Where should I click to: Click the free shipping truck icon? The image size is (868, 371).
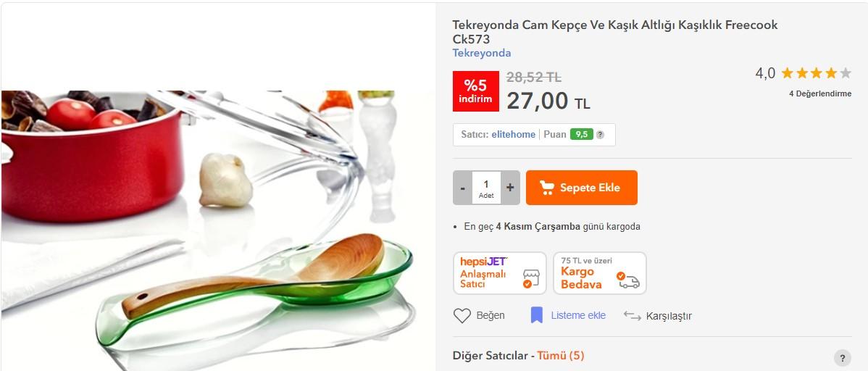click(629, 280)
